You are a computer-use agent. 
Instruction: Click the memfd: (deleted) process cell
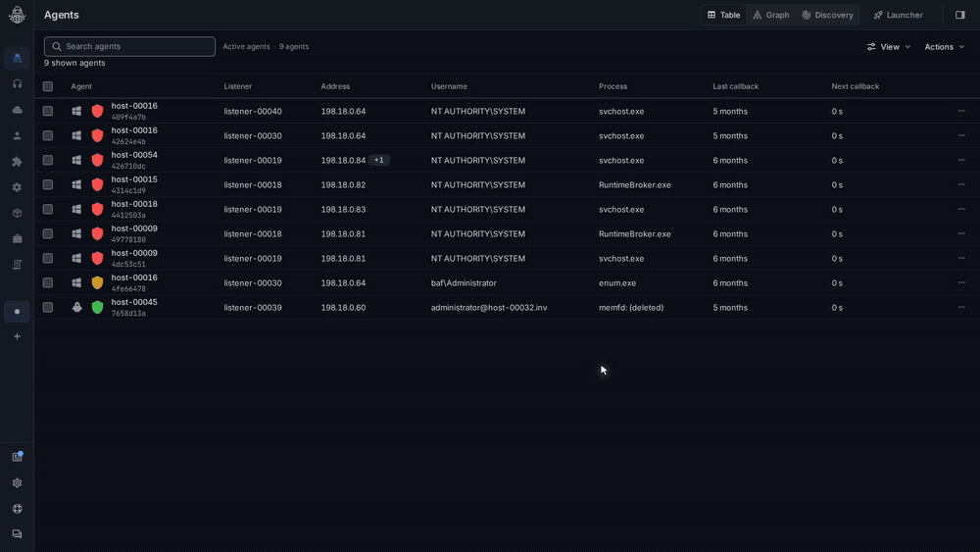pyautogui.click(x=631, y=308)
